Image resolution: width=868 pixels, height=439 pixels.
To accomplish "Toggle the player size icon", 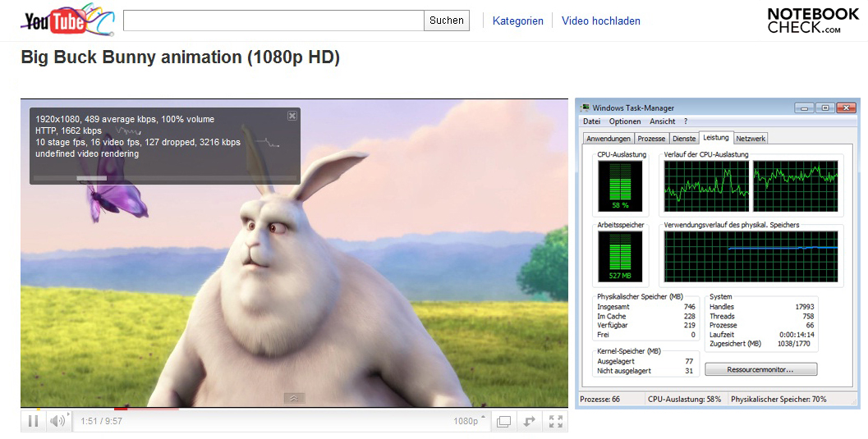I will point(503,421).
